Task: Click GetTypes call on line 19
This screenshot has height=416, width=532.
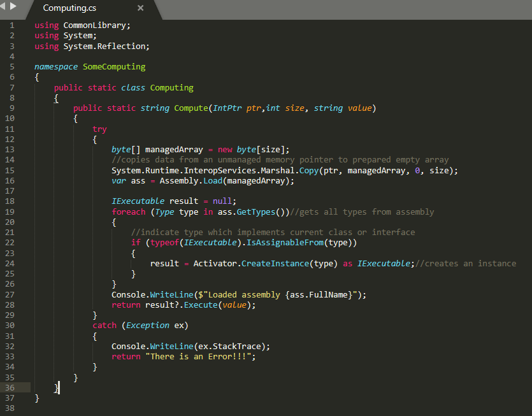Action: pos(256,212)
